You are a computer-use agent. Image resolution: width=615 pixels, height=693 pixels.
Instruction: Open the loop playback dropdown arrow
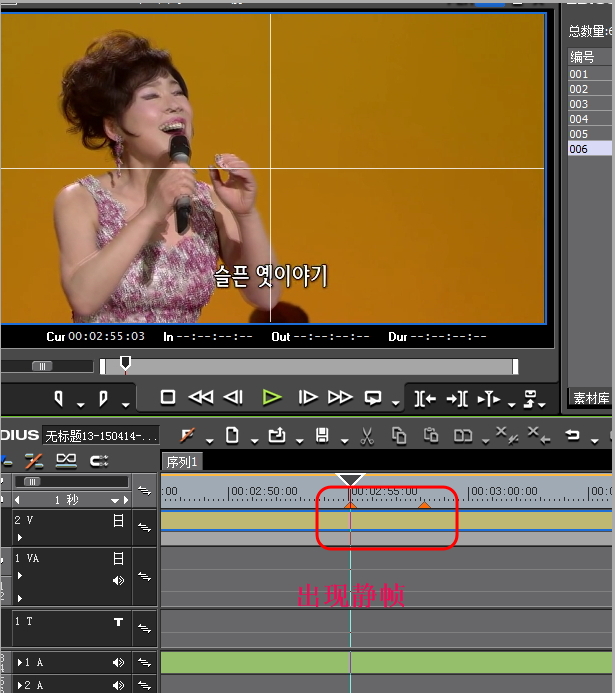pos(396,403)
